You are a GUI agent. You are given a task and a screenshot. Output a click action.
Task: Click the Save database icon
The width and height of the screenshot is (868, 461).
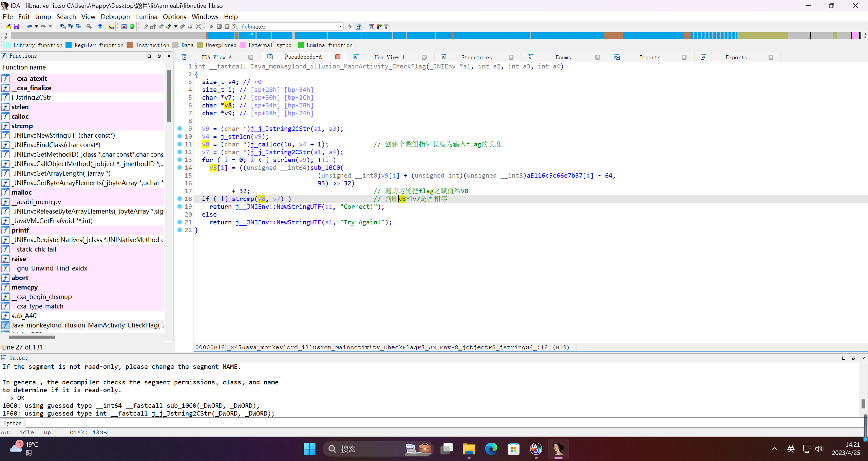pyautogui.click(x=16, y=26)
